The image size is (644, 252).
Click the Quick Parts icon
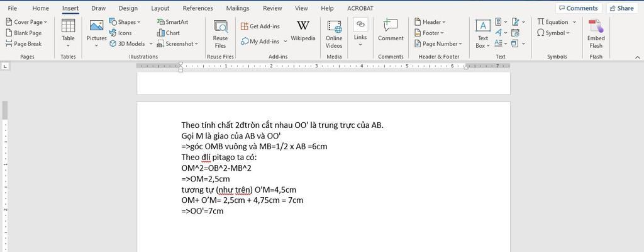coord(498,22)
